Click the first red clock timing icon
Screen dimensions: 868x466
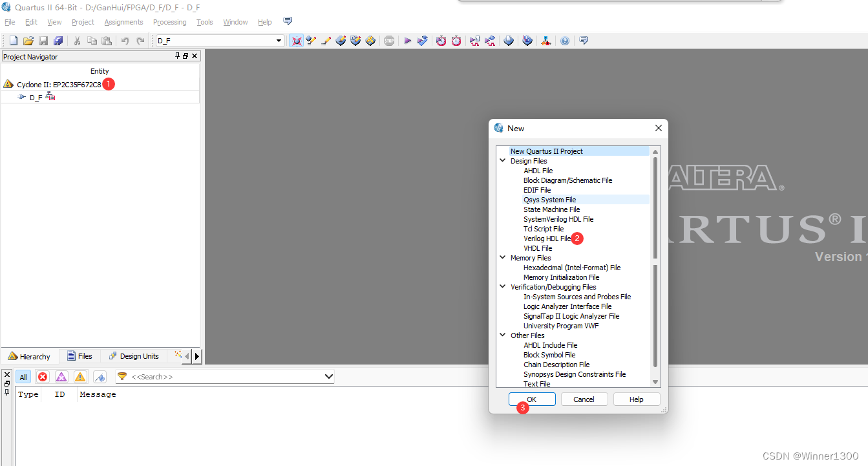(x=441, y=41)
